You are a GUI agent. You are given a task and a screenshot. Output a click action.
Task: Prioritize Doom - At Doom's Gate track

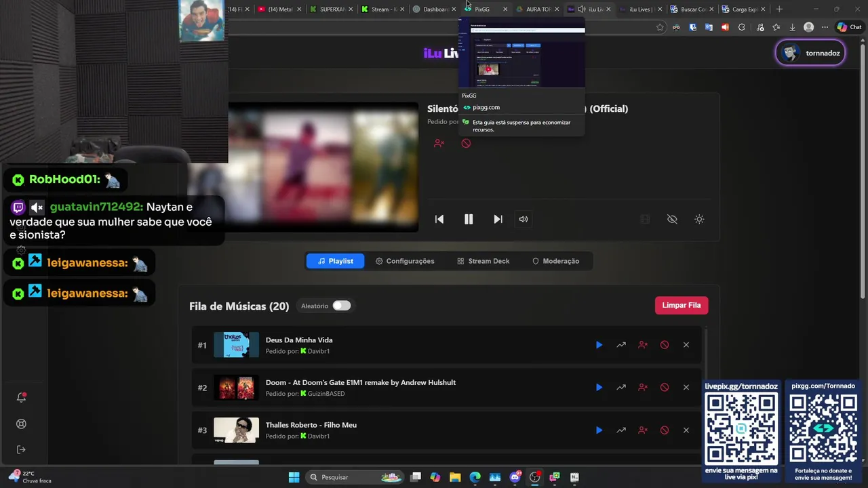(620, 388)
